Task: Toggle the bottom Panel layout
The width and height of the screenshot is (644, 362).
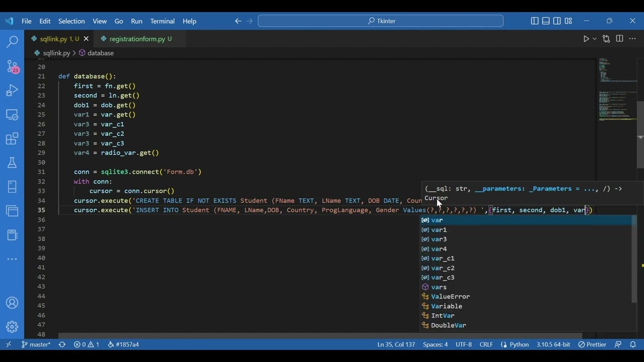Action: tap(546, 21)
